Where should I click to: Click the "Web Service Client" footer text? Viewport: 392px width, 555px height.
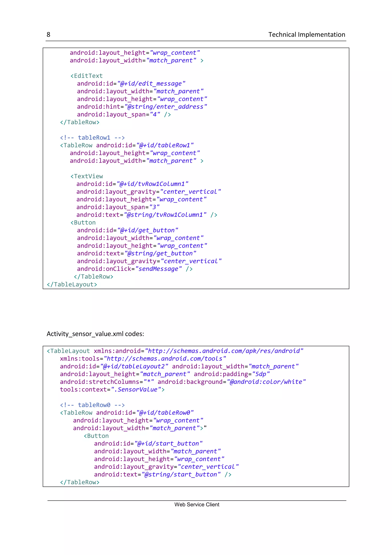tap(197, 505)
